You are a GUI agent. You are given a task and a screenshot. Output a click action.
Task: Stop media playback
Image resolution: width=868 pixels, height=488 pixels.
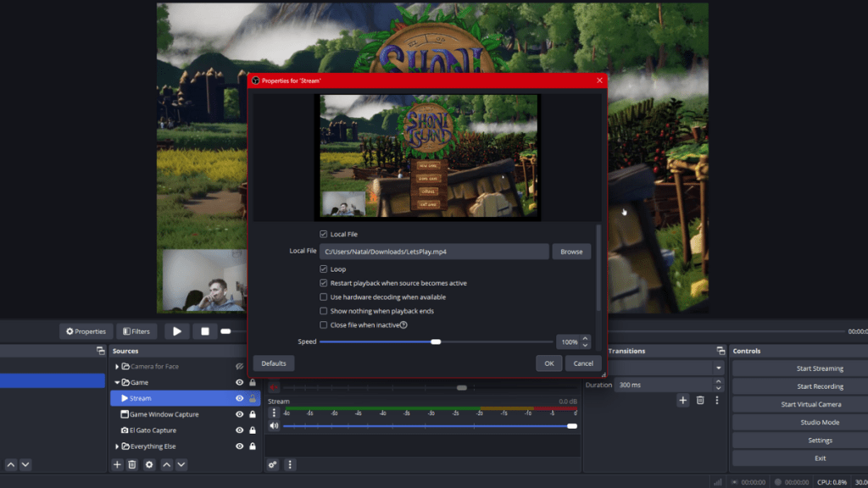tap(205, 331)
